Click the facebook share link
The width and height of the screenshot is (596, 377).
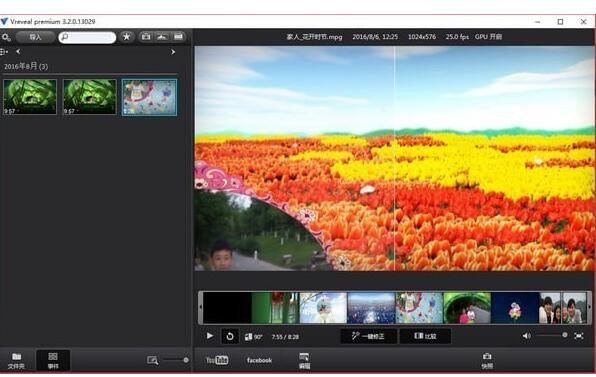(x=259, y=360)
